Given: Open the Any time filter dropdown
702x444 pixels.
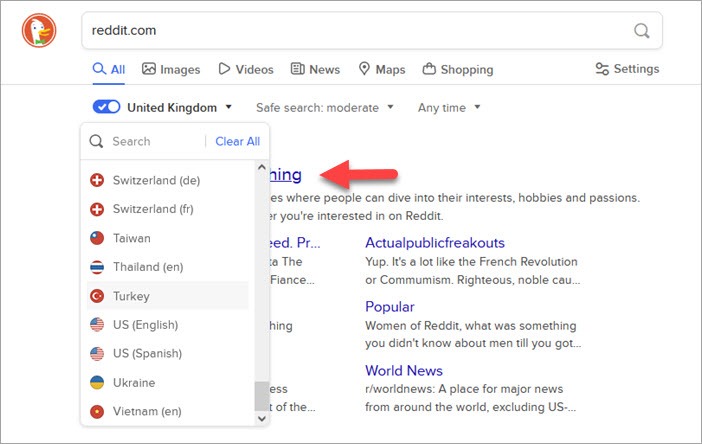Looking at the screenshot, I should click(x=449, y=107).
